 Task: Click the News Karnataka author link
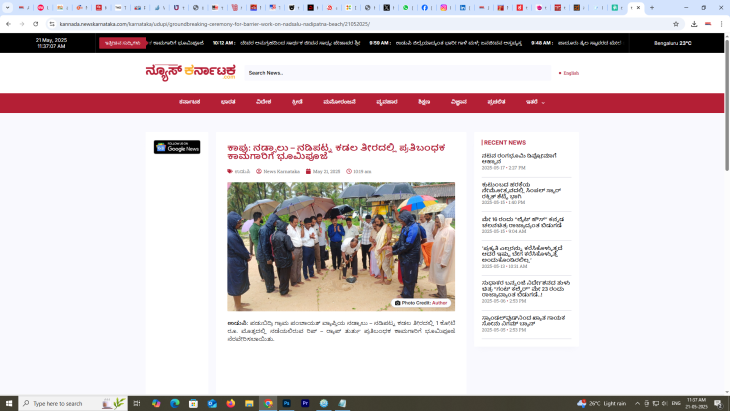281,171
